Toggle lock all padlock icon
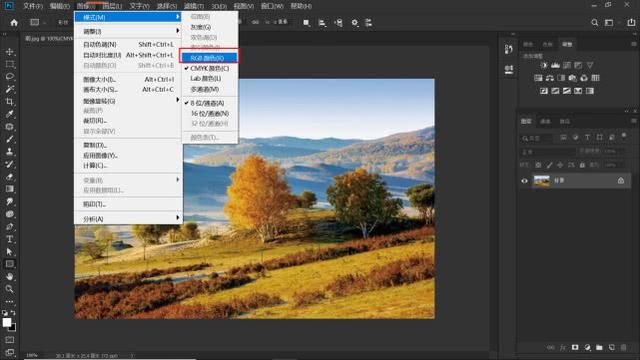Screen dimensions: 640x360 click(x=582, y=165)
